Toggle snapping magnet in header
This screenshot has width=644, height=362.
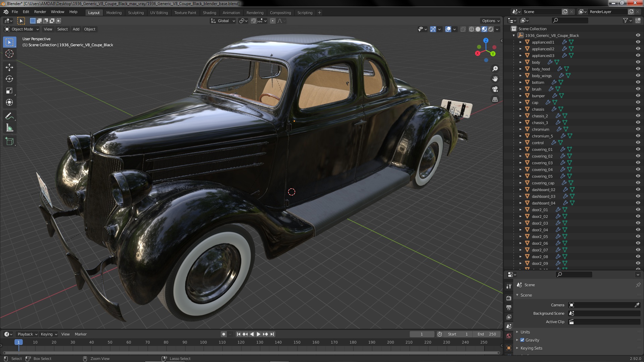coord(254,21)
